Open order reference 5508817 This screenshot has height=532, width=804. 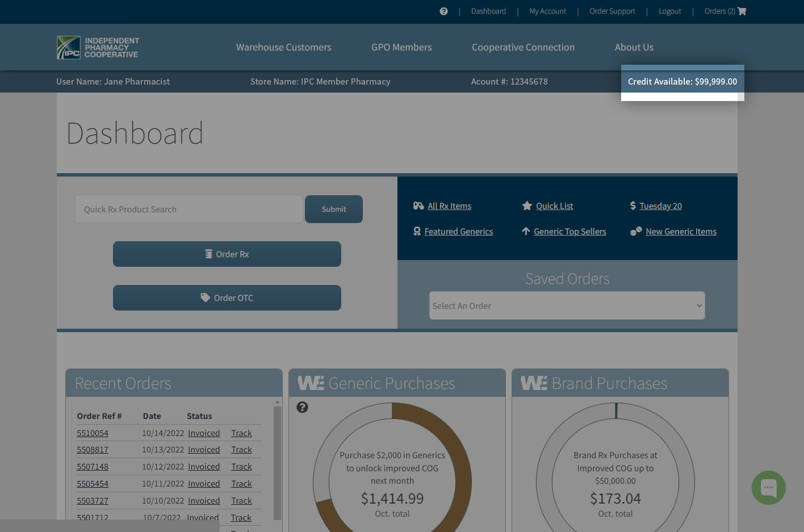(93, 450)
